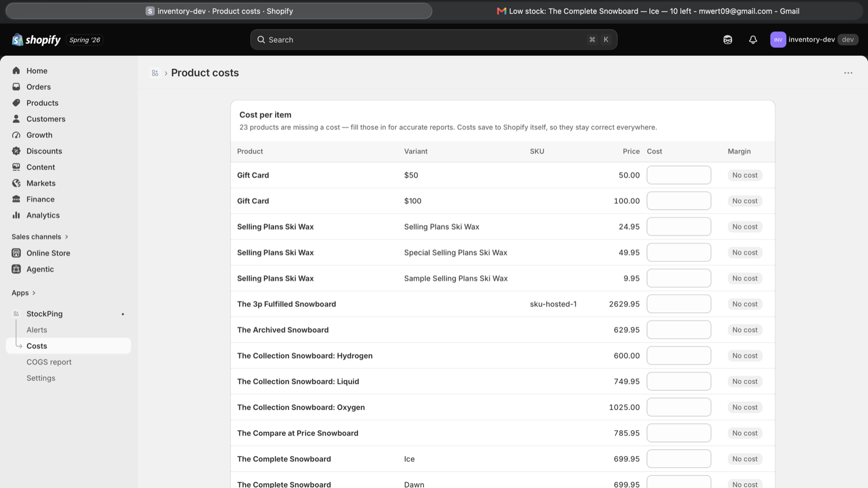Click the 'sku-hosted-1' SKU cell

(553, 304)
